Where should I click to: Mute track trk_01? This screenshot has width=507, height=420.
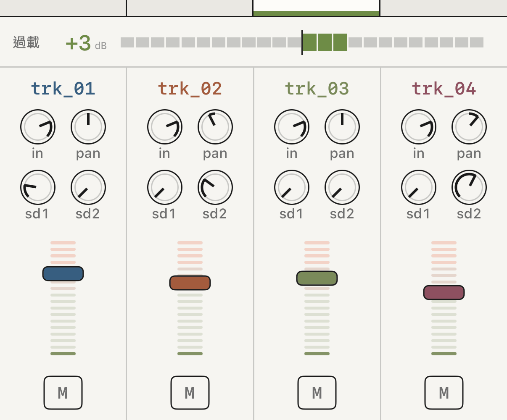point(63,393)
